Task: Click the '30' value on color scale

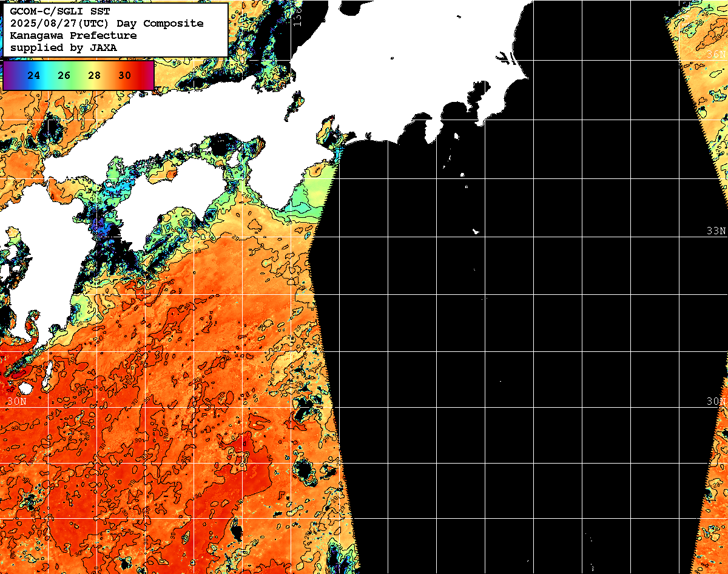Action: click(125, 75)
